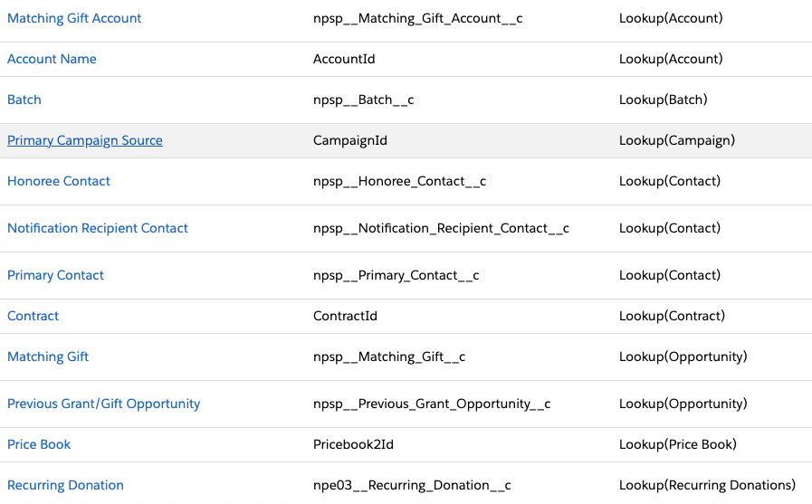Click Lookup(Opportunity) in the Matching Gift row

click(x=683, y=357)
